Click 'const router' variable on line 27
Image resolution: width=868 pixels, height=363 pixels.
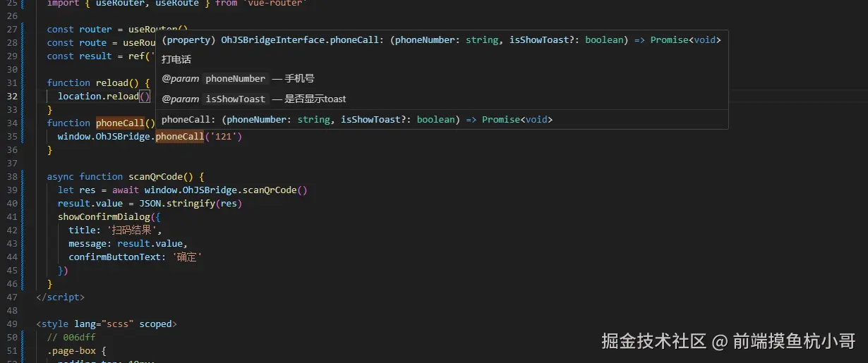[x=80, y=29]
